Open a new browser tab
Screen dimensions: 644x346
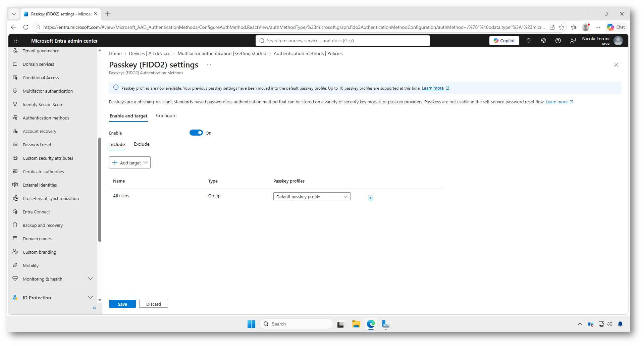[x=108, y=14]
